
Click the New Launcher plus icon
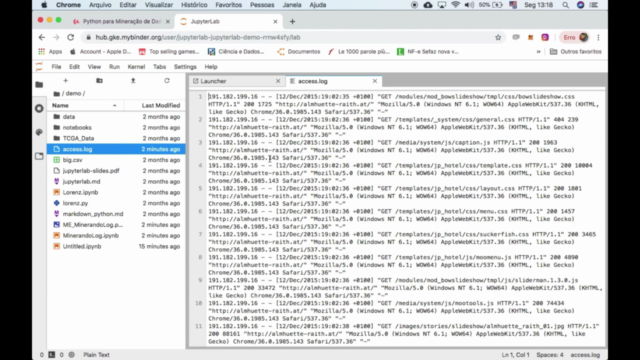pyautogui.click(x=65, y=81)
